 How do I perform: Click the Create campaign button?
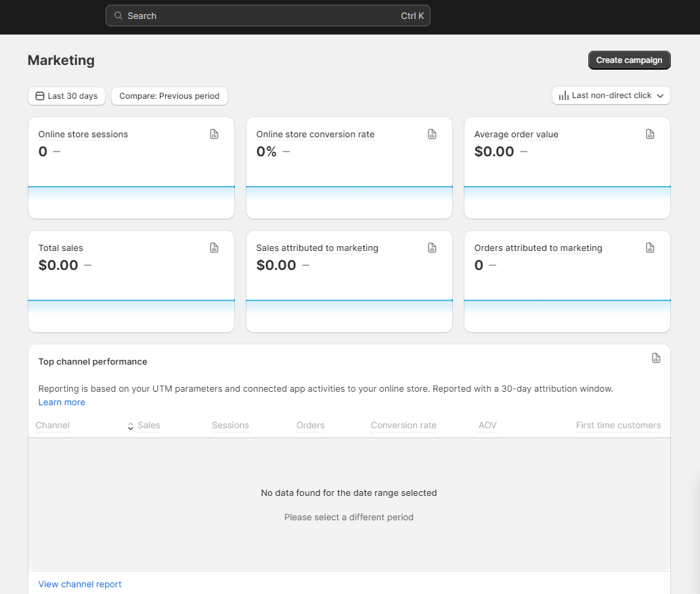pyautogui.click(x=629, y=60)
